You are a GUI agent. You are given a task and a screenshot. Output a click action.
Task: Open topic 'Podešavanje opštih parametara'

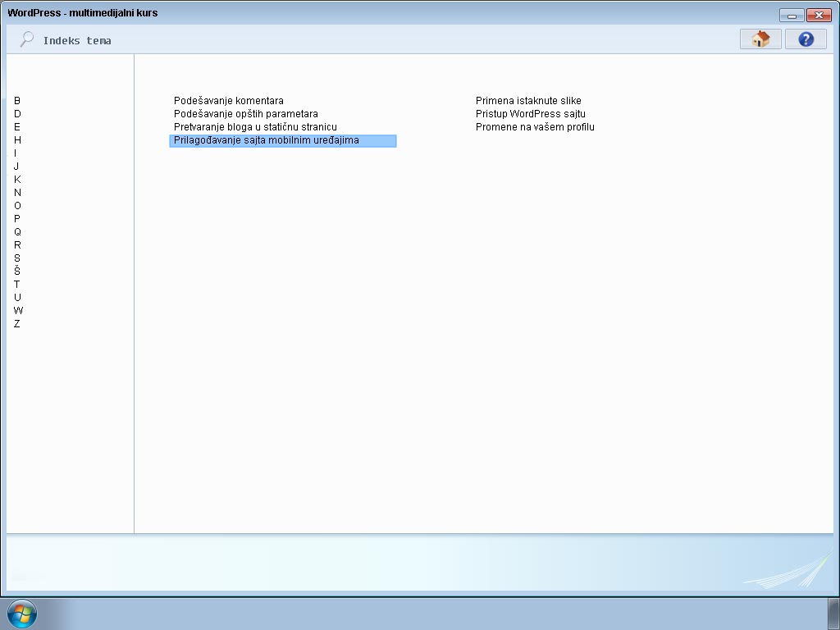click(245, 114)
